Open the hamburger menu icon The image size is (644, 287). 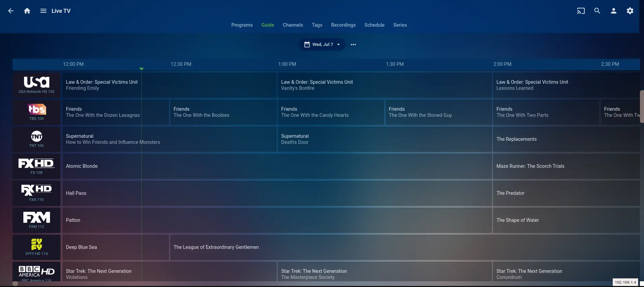pos(43,11)
